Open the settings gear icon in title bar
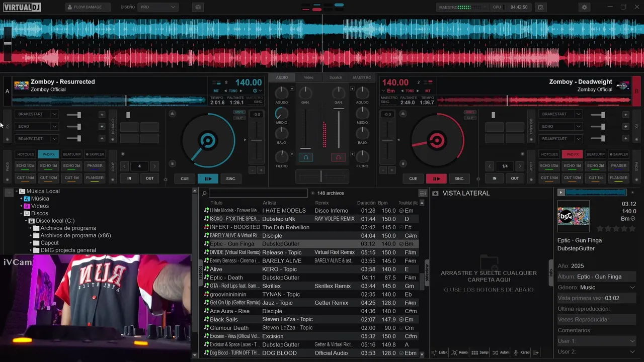644x362 pixels. 584,7
